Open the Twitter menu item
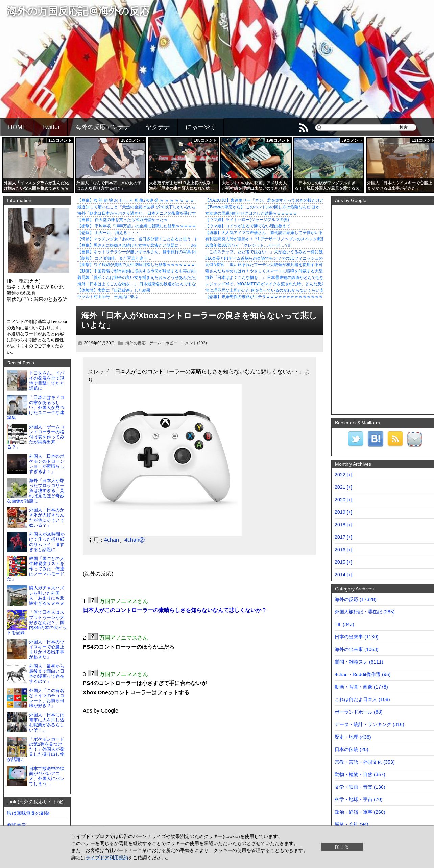The height and width of the screenshot is (868, 434). click(x=51, y=127)
